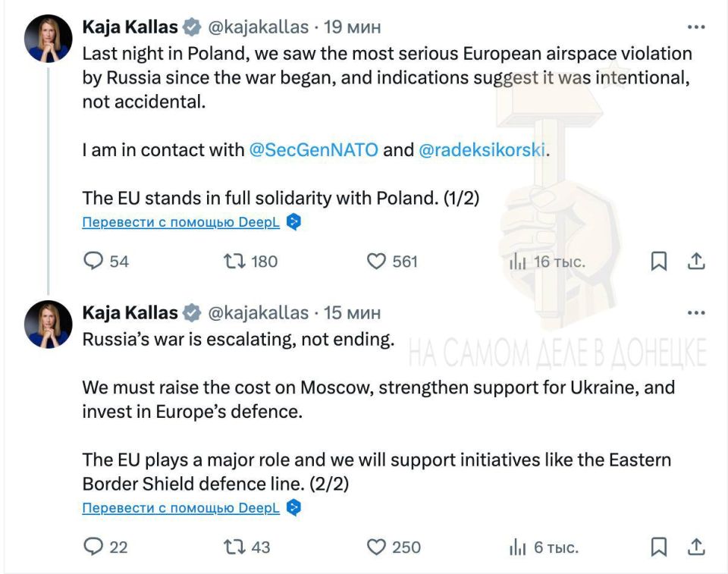Open more options menu on first tweet
728x574 pixels.
[695, 27]
